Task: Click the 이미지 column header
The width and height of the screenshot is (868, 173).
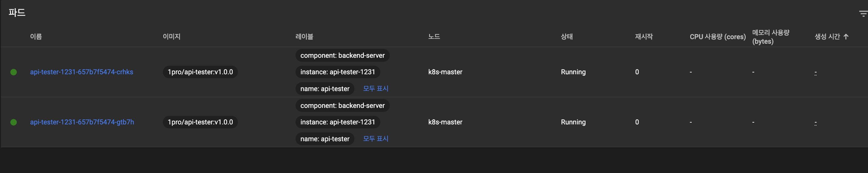Action: (171, 36)
